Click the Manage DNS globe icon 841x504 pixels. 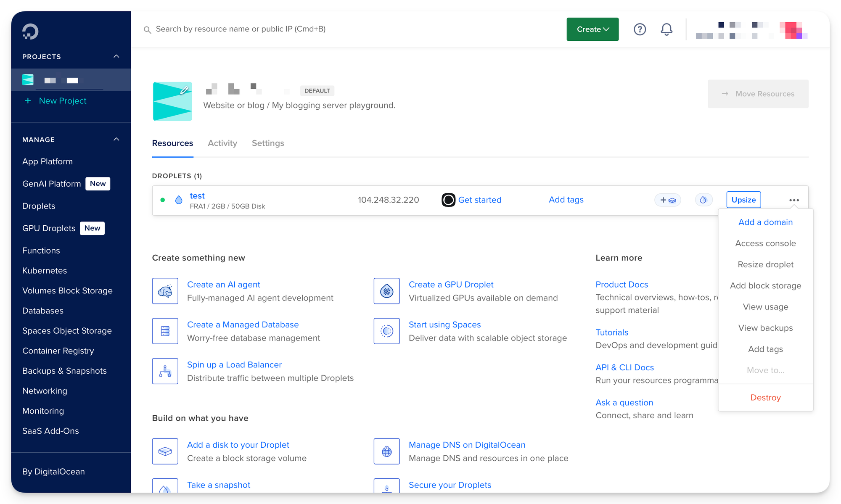386,451
